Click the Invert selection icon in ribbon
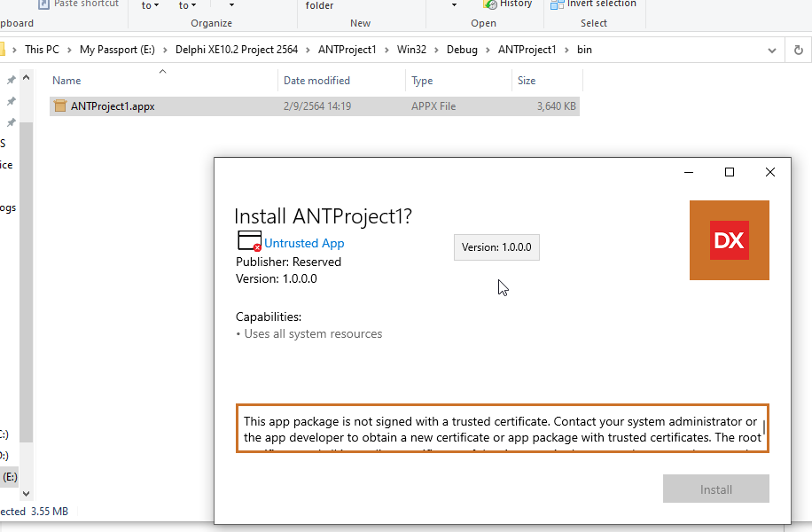Image resolution: width=812 pixels, height=532 pixels. tap(557, 4)
